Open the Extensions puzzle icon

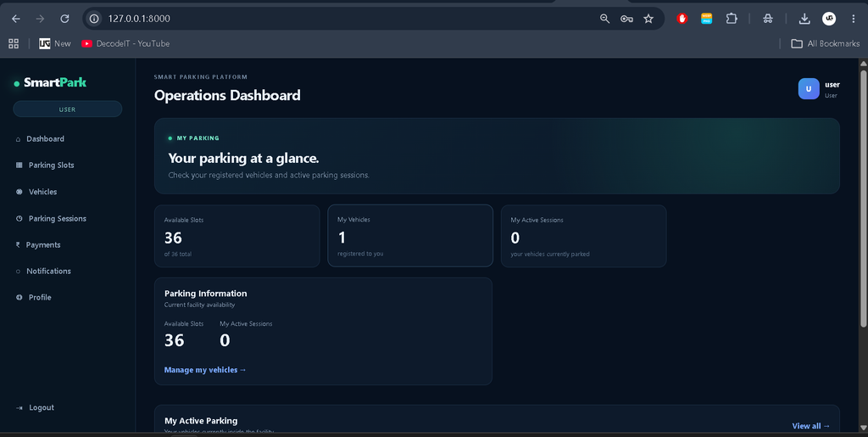point(732,19)
